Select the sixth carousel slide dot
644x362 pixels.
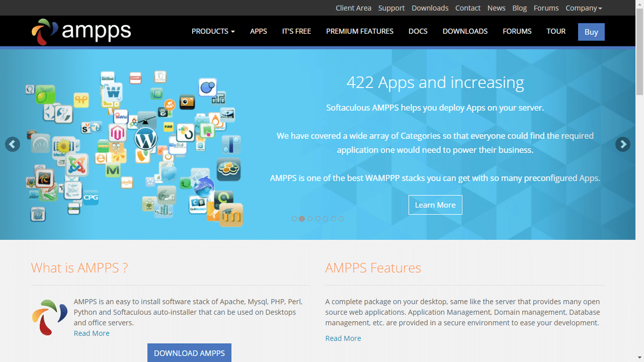point(333,219)
